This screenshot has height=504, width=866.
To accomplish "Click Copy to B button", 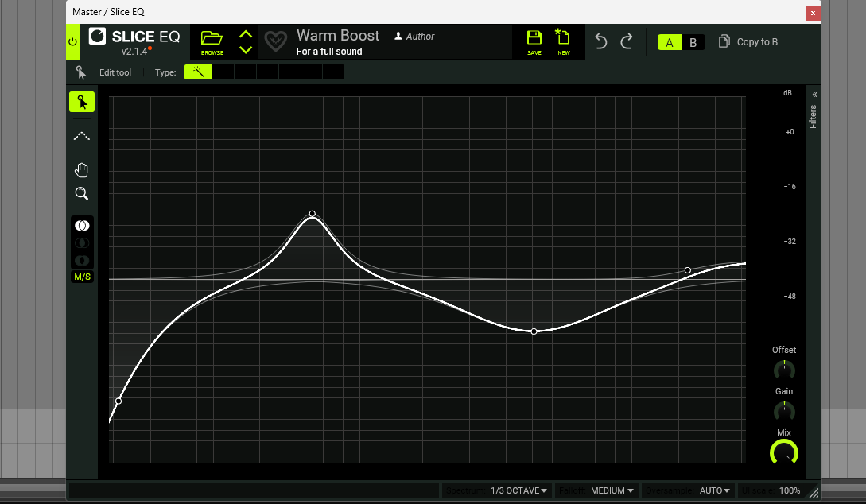I will [x=748, y=42].
